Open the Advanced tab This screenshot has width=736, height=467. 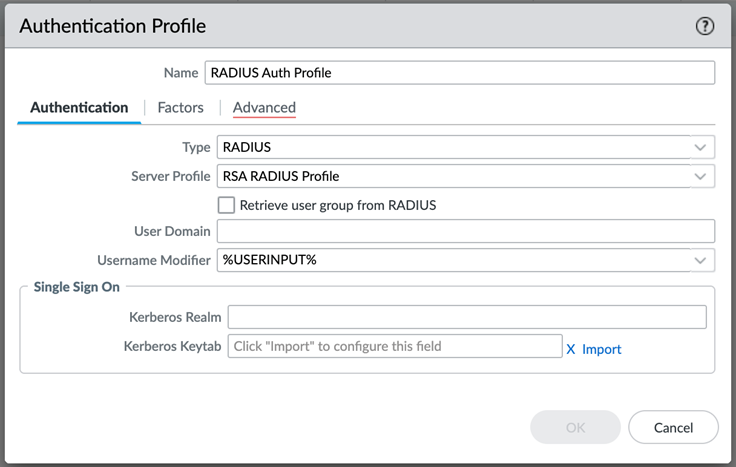[x=264, y=107]
